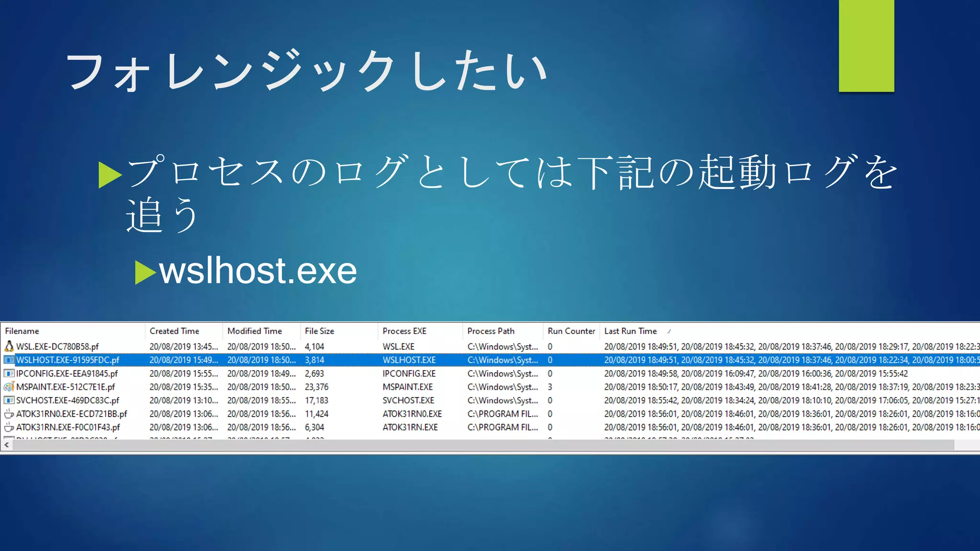Screen dimensions: 980x551
Task: Click the SVCHOST.EXE prefetch file icon
Action: pyautogui.click(x=9, y=400)
